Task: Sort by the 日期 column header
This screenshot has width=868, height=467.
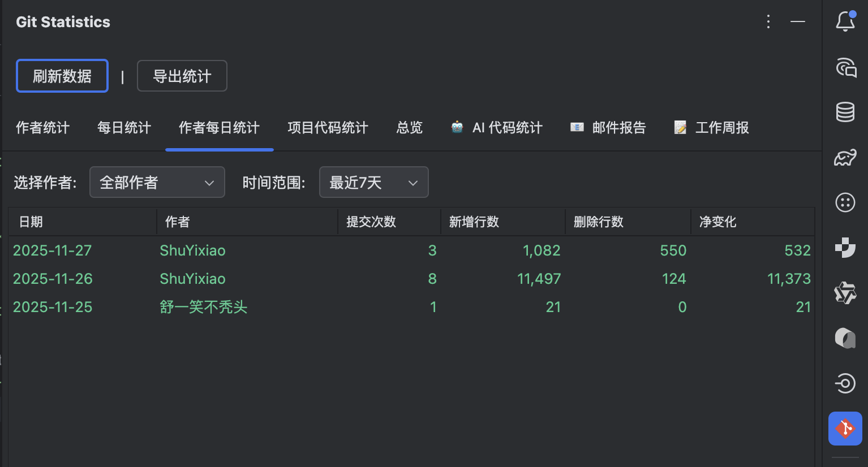Action: [83, 222]
